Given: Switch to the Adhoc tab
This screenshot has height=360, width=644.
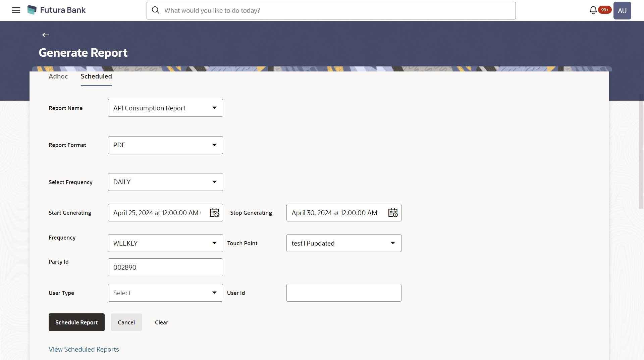Looking at the screenshot, I should tap(58, 76).
